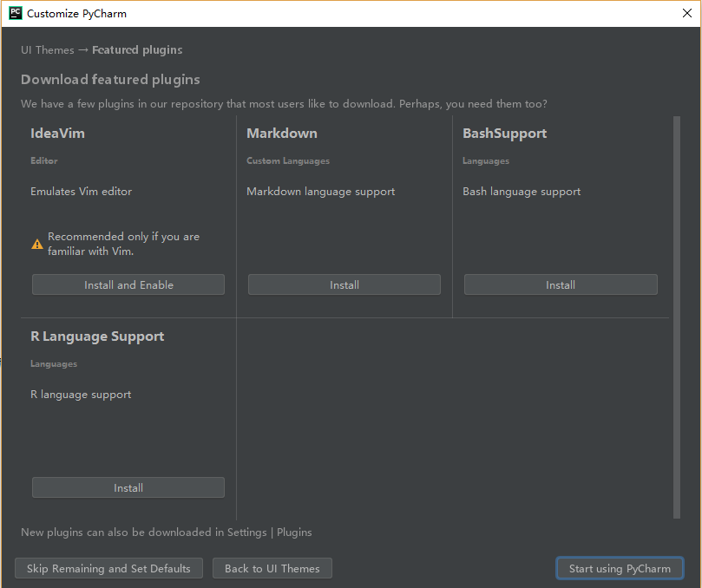
Task: Click the 'Download featured plugins' heading
Action: (110, 80)
